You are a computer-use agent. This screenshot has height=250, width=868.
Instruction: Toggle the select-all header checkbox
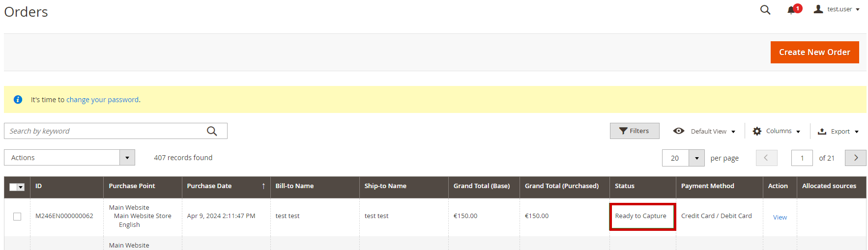point(14,187)
